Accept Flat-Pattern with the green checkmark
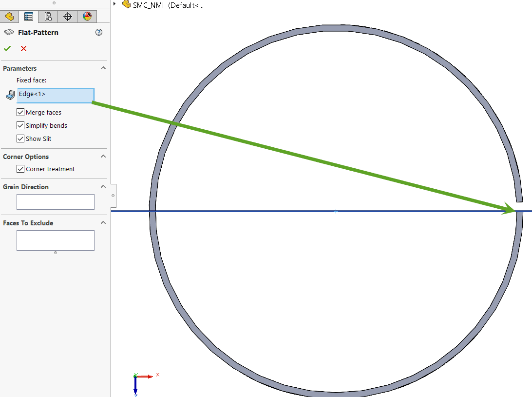 click(7, 48)
